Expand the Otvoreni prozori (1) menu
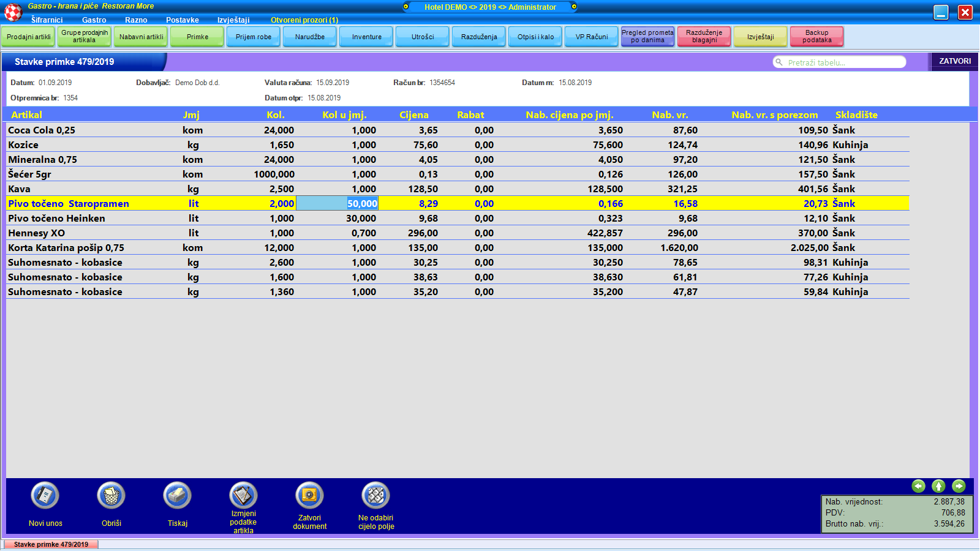 coord(304,20)
